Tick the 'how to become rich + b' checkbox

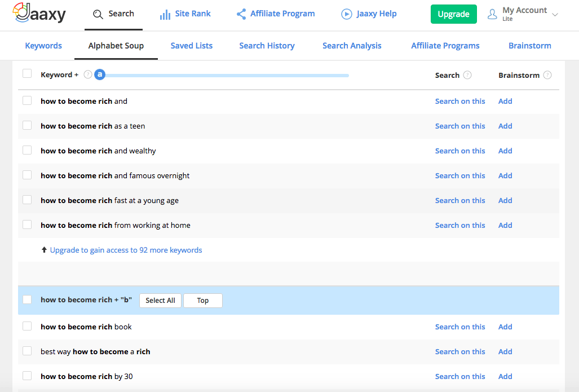[x=27, y=299]
